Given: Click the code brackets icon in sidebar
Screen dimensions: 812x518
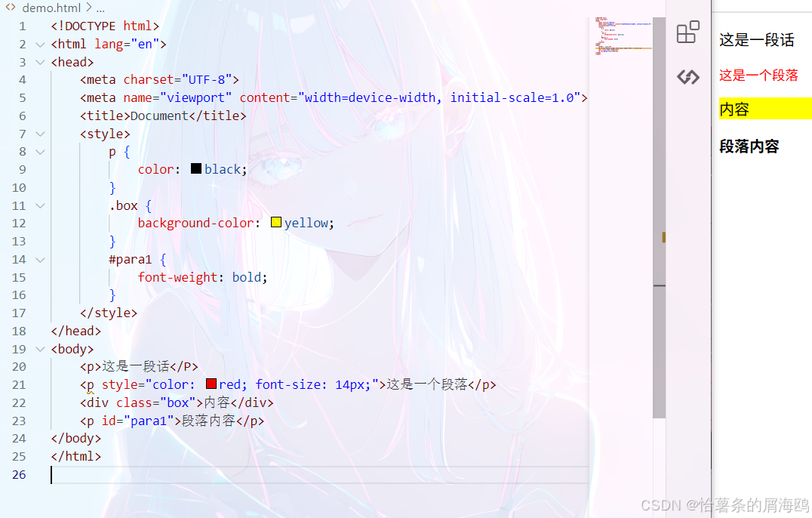Looking at the screenshot, I should click(x=687, y=77).
